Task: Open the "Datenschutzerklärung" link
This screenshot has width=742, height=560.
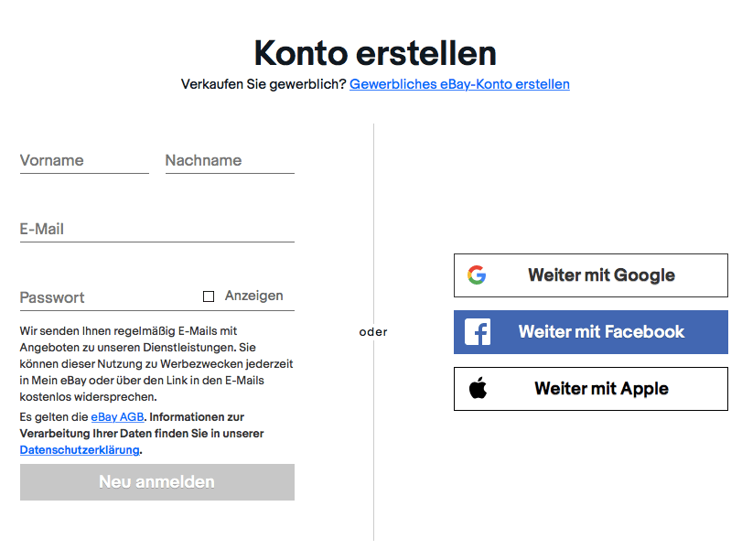Action: click(79, 449)
